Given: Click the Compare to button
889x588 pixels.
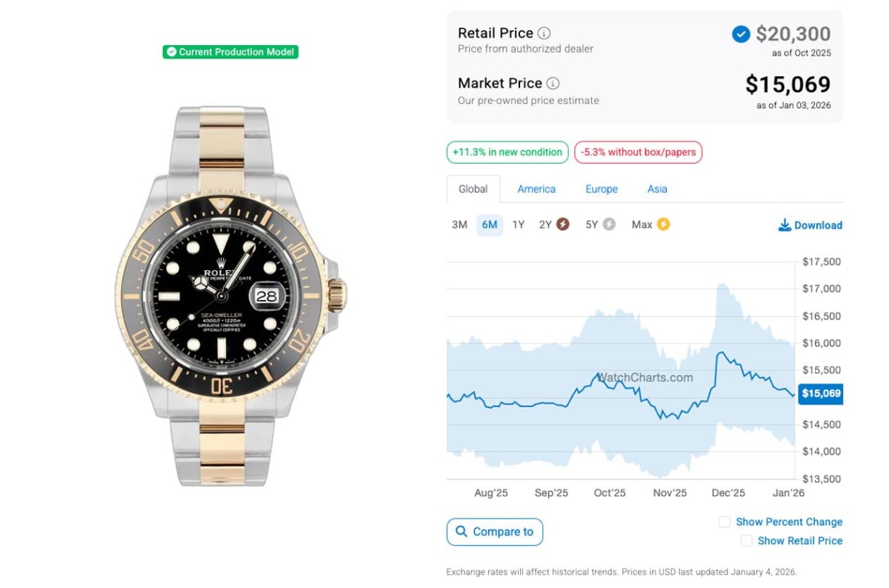Looking at the screenshot, I should (495, 532).
